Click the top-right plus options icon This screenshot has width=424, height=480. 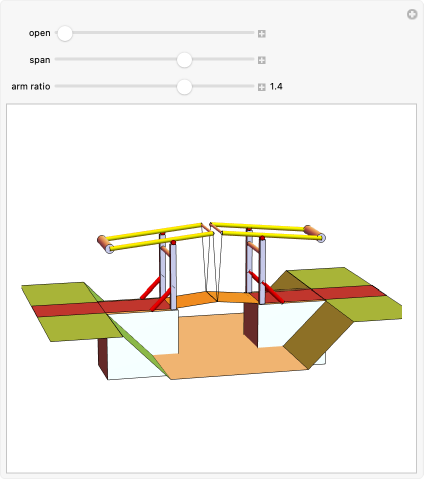point(412,14)
